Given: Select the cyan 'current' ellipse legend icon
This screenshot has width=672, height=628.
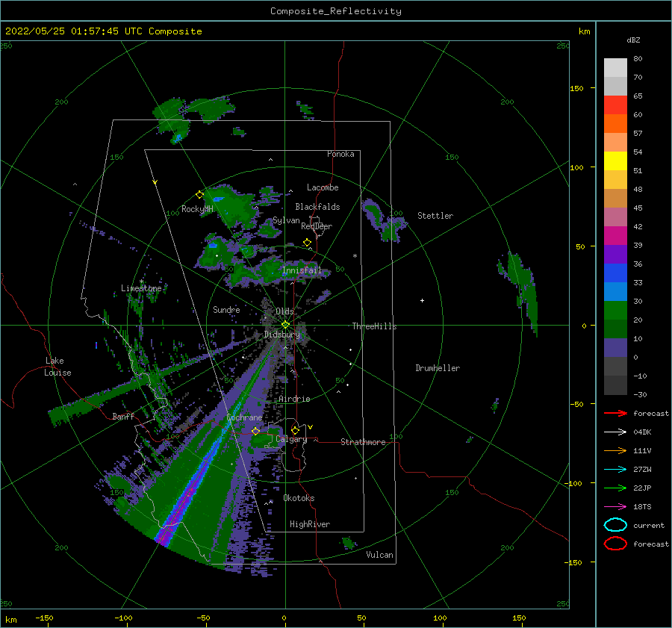Looking at the screenshot, I should coord(615,525).
